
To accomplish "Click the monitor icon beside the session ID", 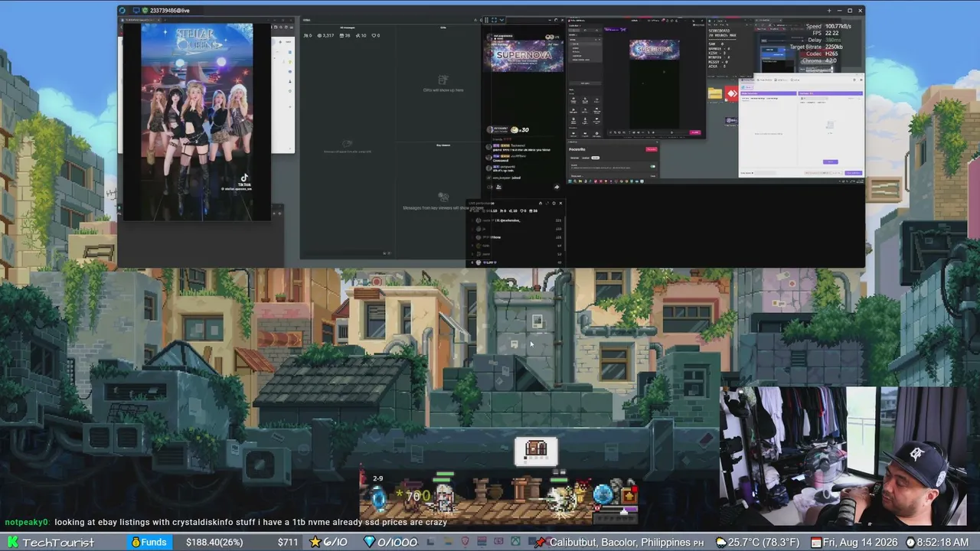I will 136,11.
